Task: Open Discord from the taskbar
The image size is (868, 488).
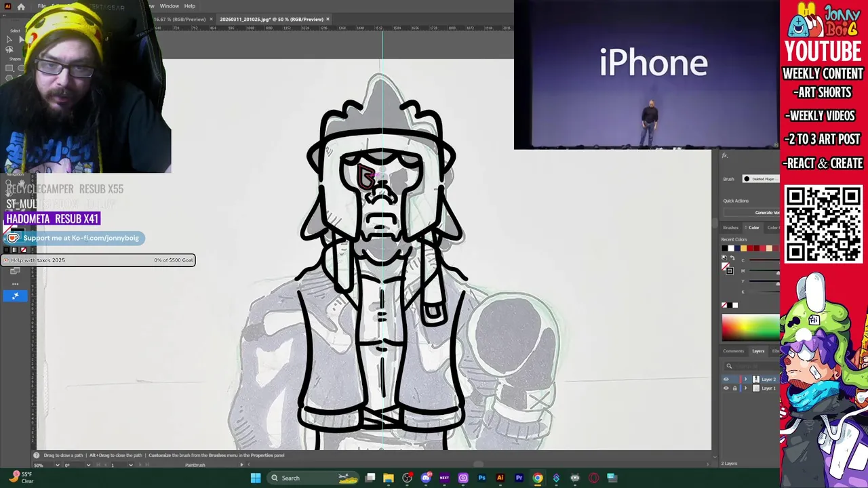Action: coord(426,478)
